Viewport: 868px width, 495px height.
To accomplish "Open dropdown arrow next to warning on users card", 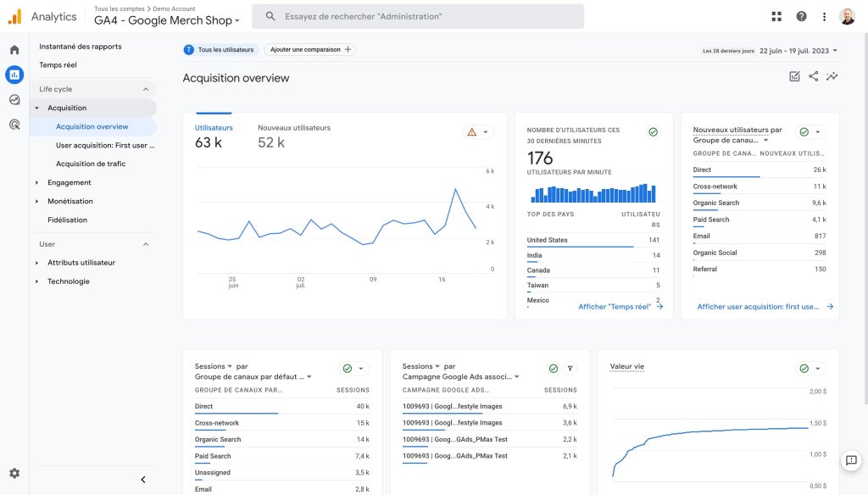I will point(486,131).
